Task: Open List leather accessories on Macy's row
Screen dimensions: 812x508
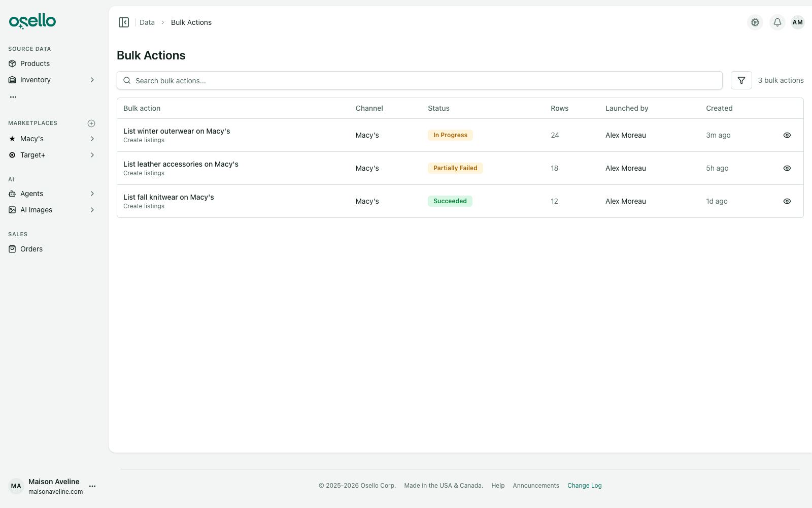Action: click(460, 168)
